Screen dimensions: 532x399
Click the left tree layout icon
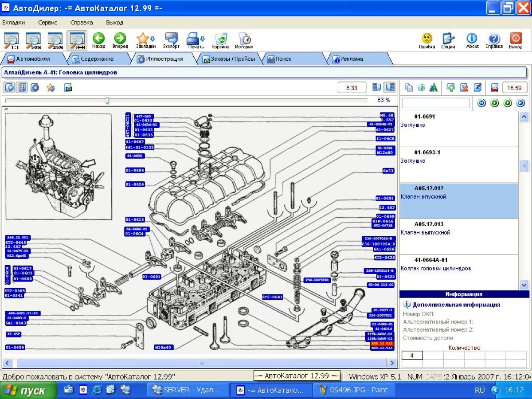(x=376, y=87)
